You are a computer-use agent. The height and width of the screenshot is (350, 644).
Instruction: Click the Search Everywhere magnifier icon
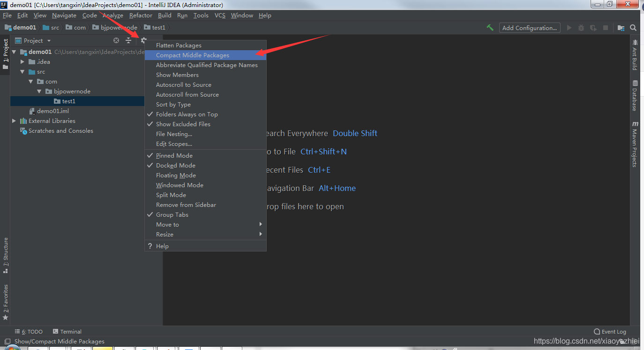(x=633, y=28)
